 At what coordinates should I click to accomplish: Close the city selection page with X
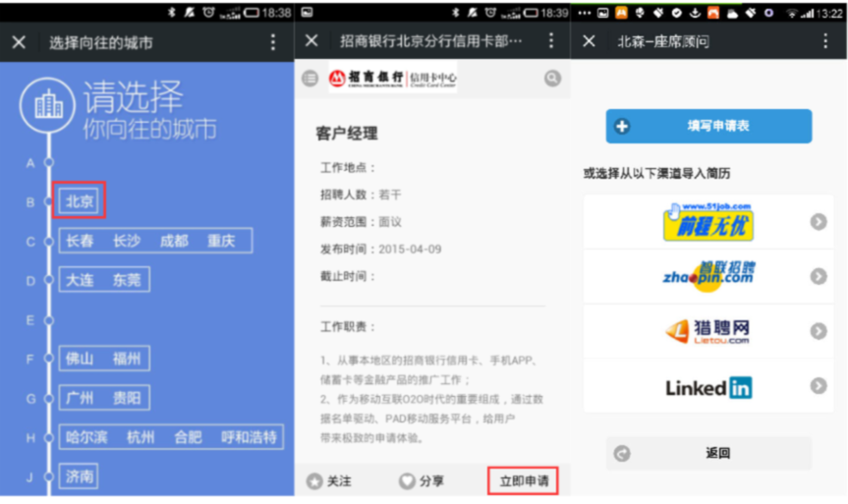pyautogui.click(x=19, y=42)
